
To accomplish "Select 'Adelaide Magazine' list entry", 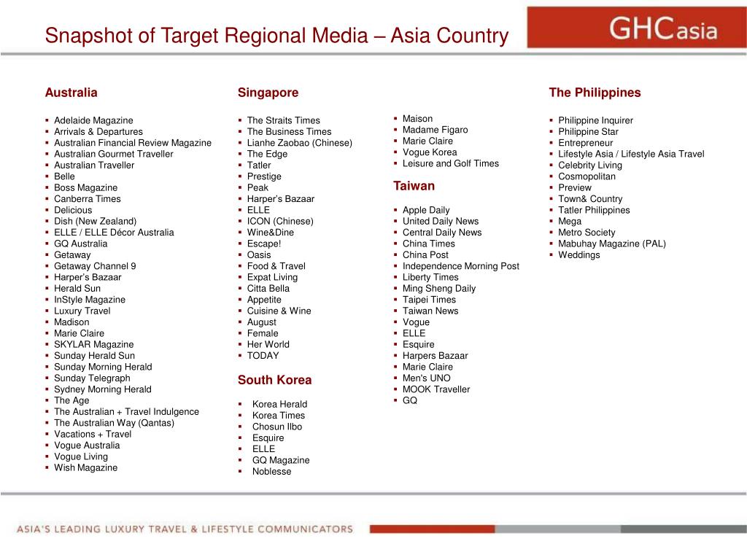I will coord(93,120).
